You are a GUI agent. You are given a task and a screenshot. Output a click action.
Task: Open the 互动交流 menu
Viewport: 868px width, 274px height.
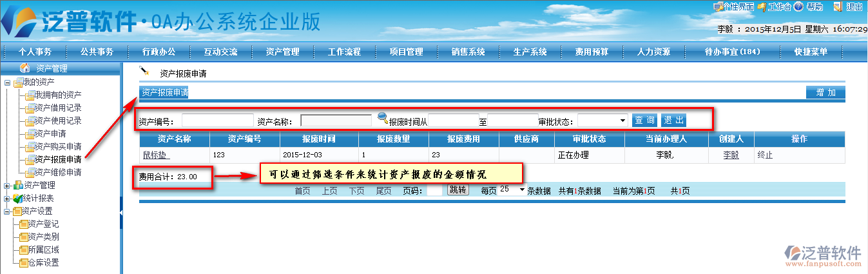pyautogui.click(x=220, y=52)
